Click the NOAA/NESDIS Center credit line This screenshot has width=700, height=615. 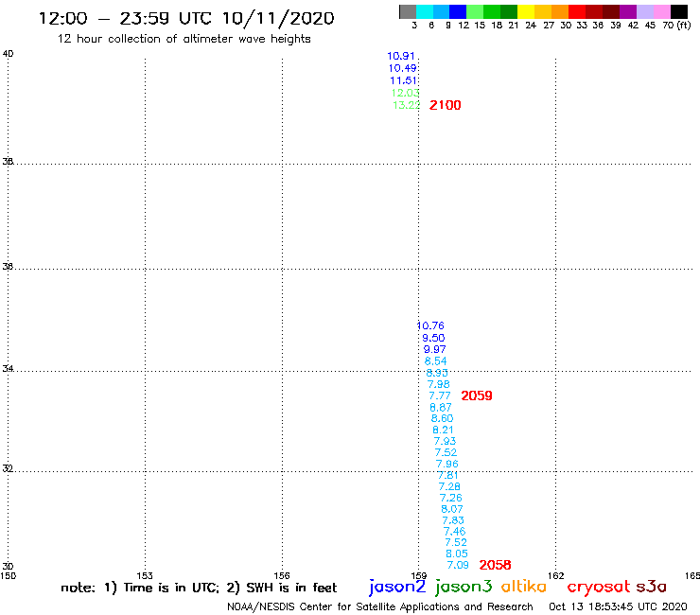pyautogui.click(x=380, y=607)
